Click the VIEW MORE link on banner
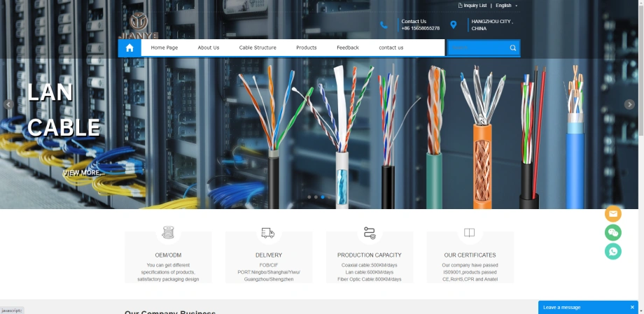 pyautogui.click(x=84, y=173)
